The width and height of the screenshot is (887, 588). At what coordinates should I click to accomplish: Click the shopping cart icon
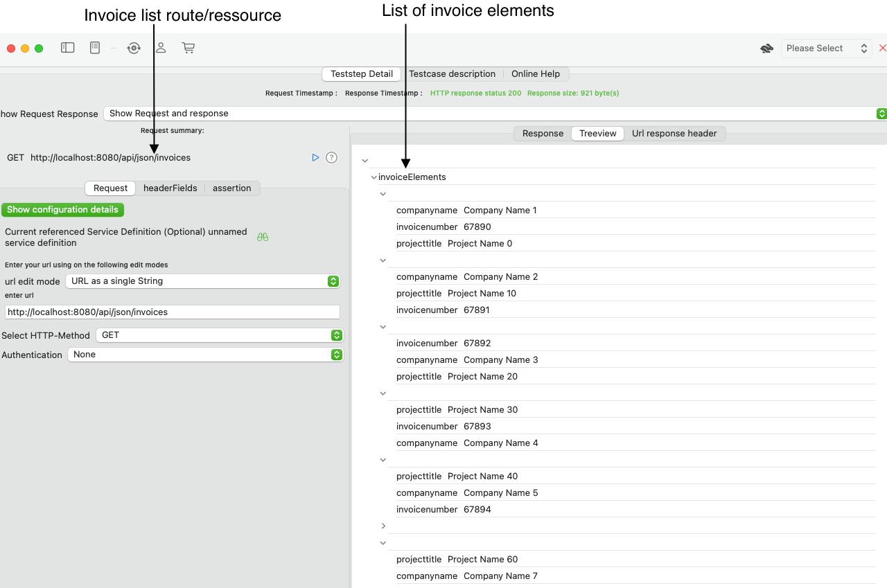(x=188, y=48)
